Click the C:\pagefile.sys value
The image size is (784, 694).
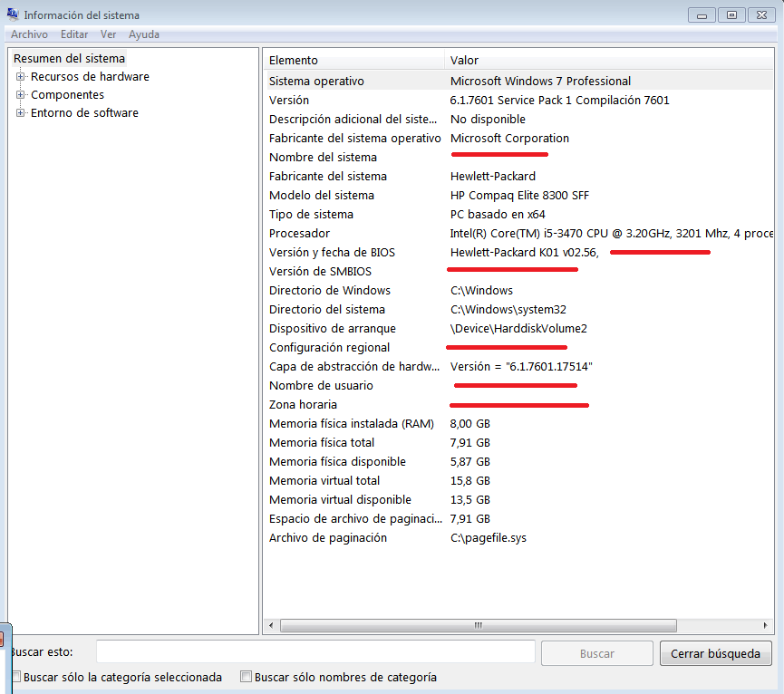(488, 537)
